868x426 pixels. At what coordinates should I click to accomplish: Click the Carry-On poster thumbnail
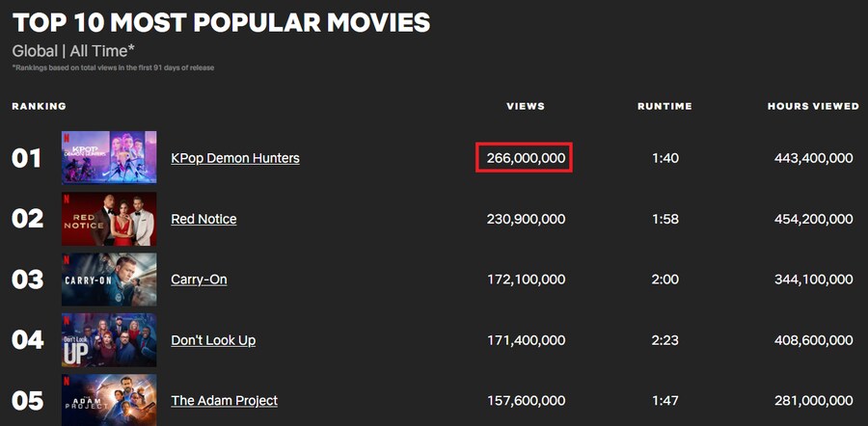(109, 280)
